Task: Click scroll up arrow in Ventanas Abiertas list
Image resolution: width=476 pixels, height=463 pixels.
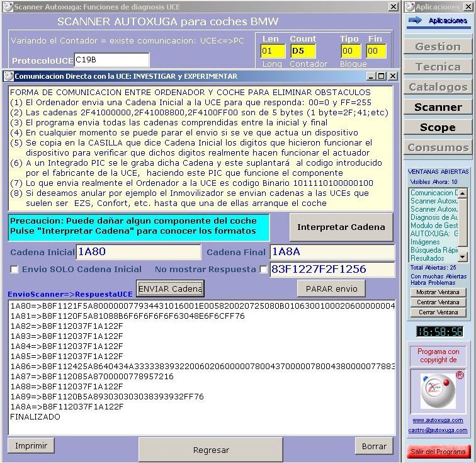Action: click(462, 193)
